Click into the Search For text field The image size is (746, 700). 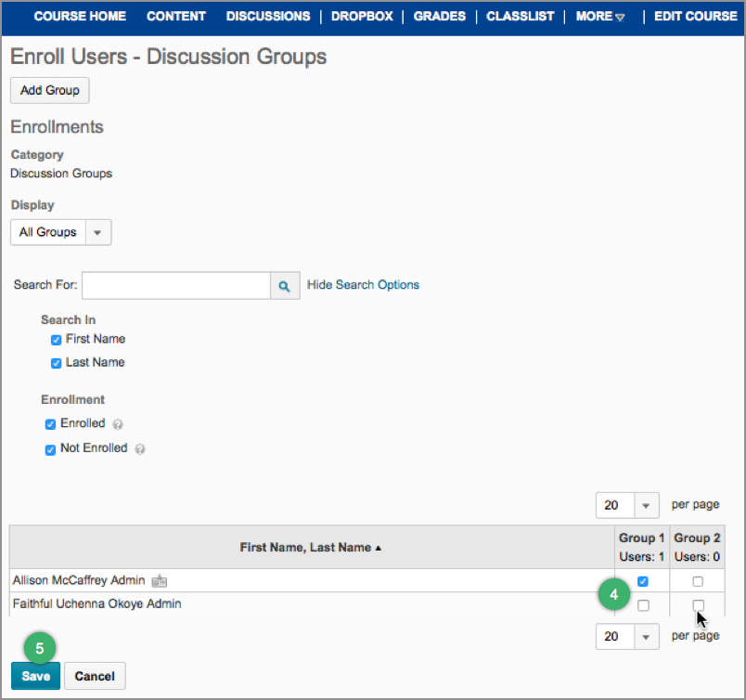(176, 286)
